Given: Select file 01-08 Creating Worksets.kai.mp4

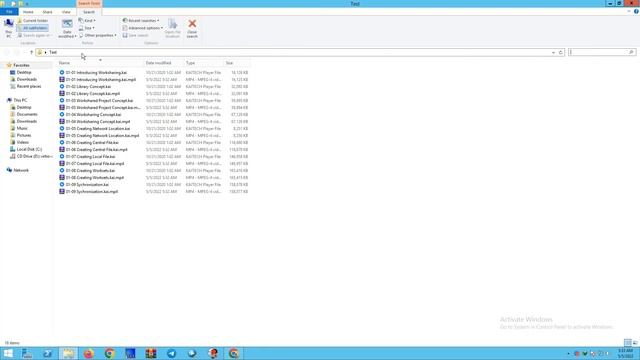Looking at the screenshot, I should [x=95, y=178].
